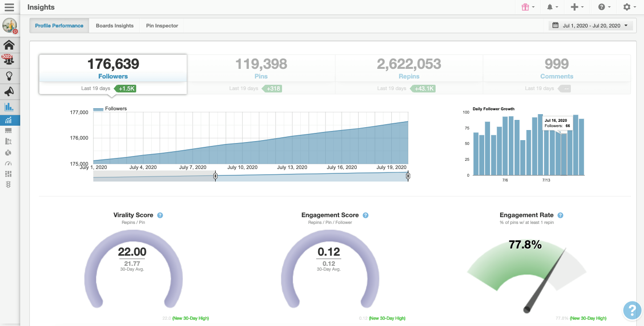
Task: Click the 22.00 virality value
Action: [132, 252]
